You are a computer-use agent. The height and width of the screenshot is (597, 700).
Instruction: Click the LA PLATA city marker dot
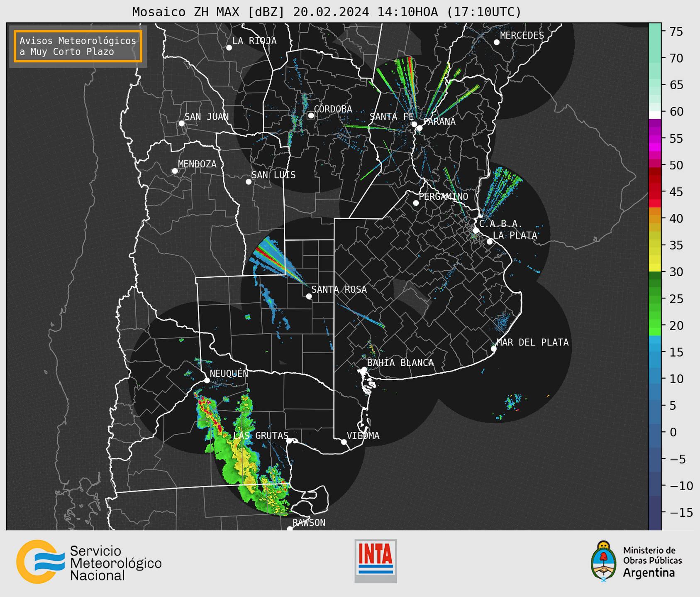pos(490,242)
